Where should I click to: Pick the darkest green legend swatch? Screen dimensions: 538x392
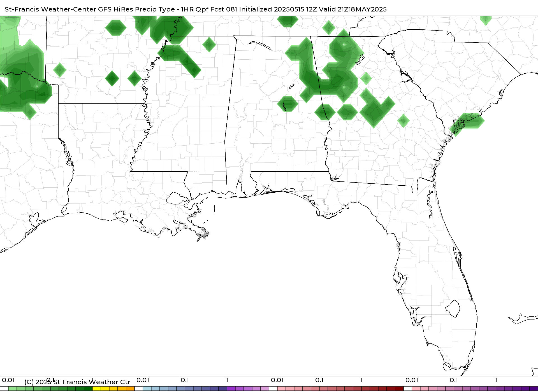click(88, 389)
